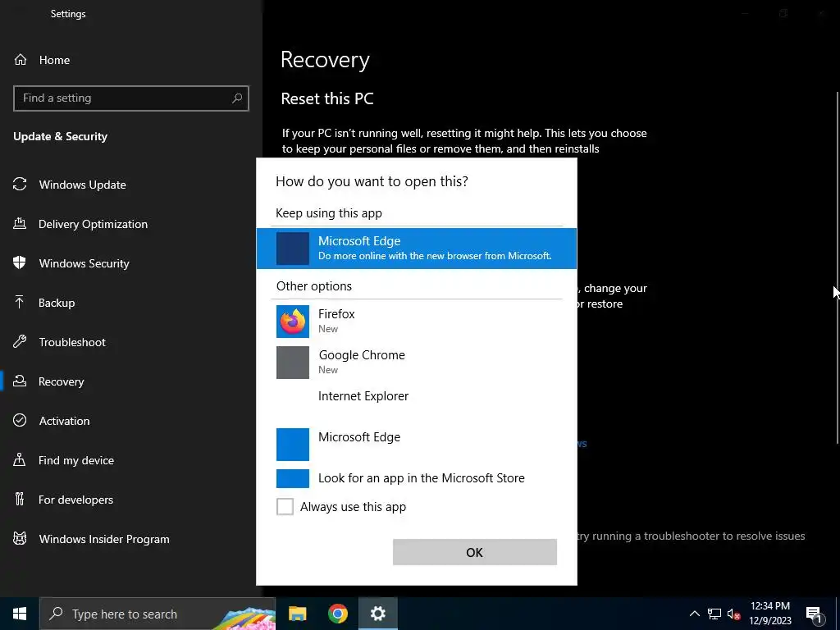
Task: Select Google Chrome from Other options
Action: click(417, 362)
